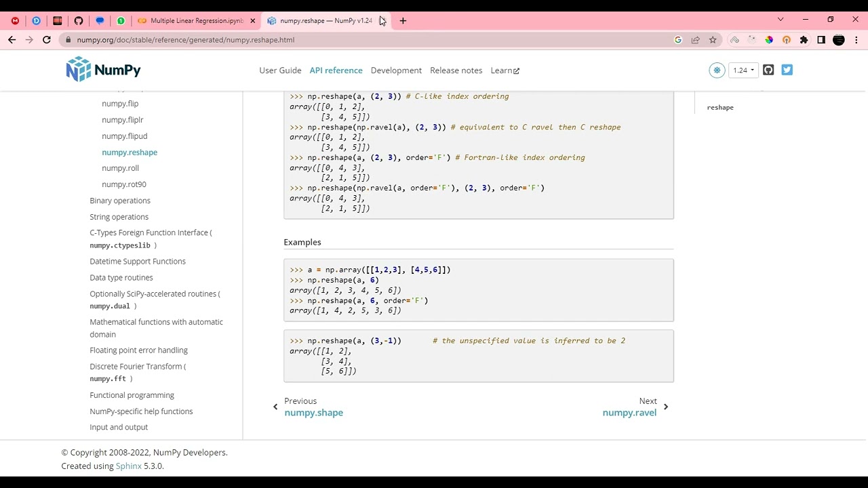868x488 pixels.
Task: Open the Release notes menu item
Action: [x=456, y=70]
